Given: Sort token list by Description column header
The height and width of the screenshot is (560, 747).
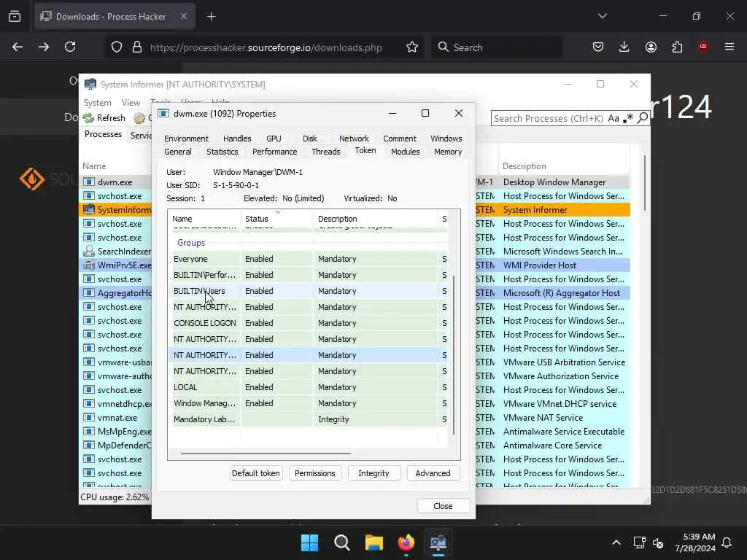Looking at the screenshot, I should tap(376, 219).
